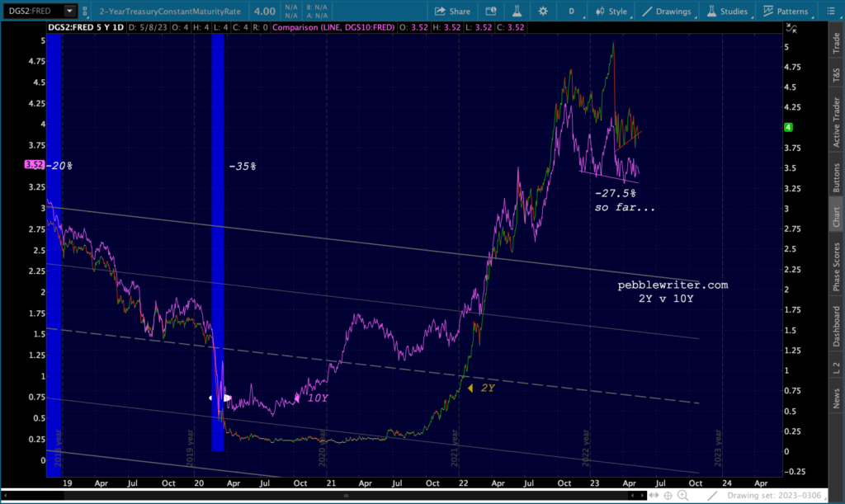845x504 pixels.
Task: Click the Share button
Action: coord(453,12)
